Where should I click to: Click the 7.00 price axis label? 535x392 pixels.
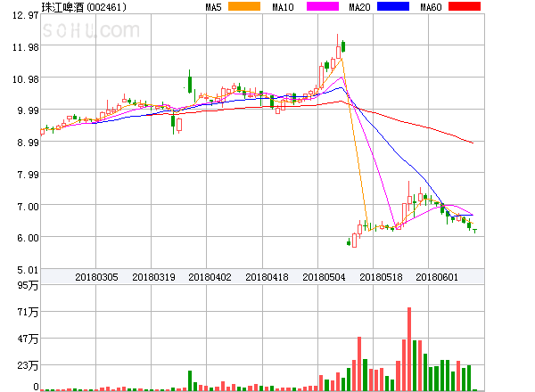[28, 207]
